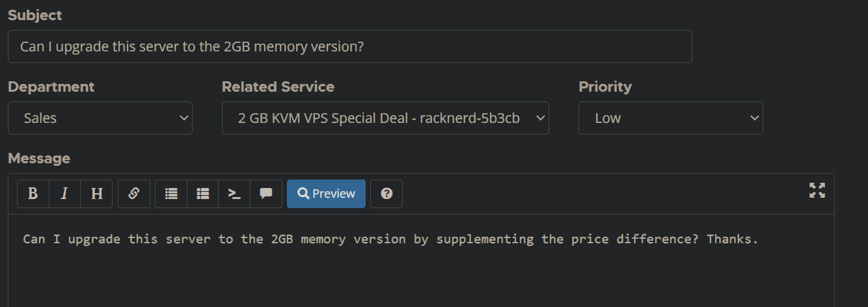The image size is (868, 307).
Task: Insert a code block with terminal icon
Action: [234, 194]
